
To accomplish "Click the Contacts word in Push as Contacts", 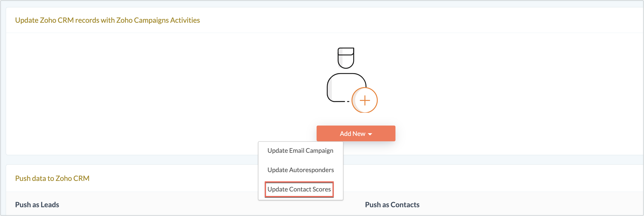I will coord(405,205).
